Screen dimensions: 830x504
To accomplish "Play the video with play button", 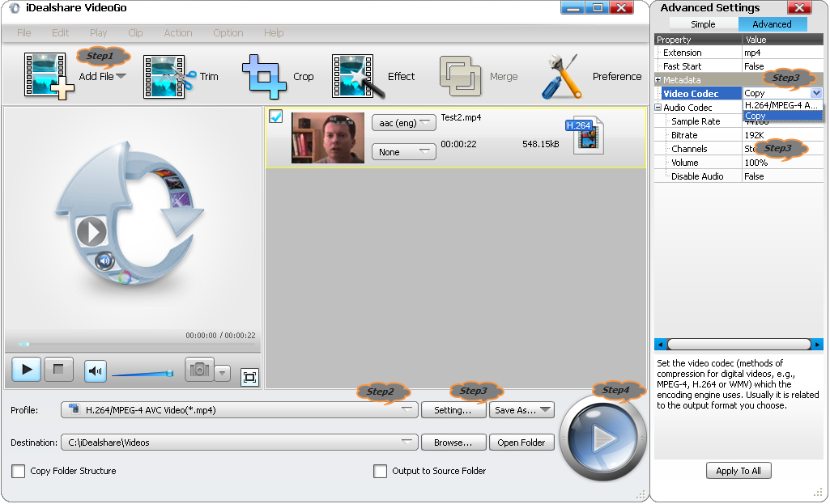I will click(x=27, y=369).
